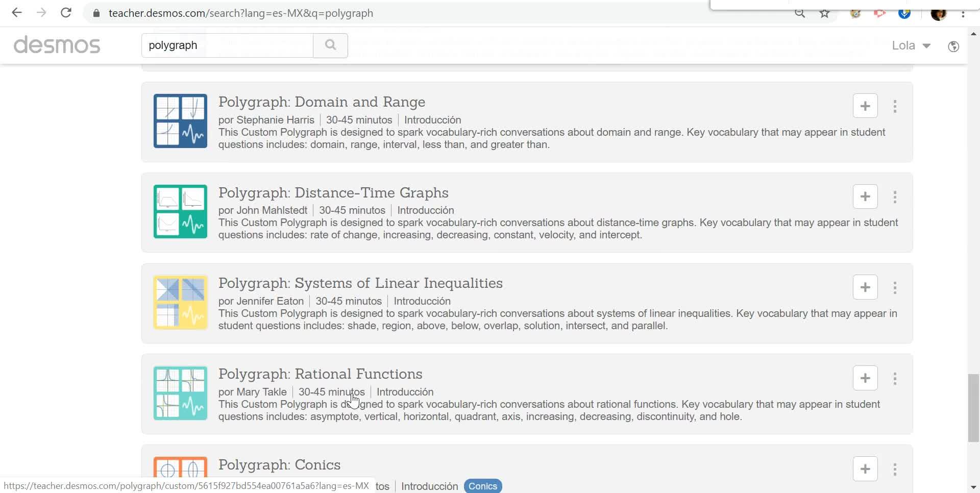980x493 pixels.
Task: Go forward in browser history
Action: coord(41,13)
